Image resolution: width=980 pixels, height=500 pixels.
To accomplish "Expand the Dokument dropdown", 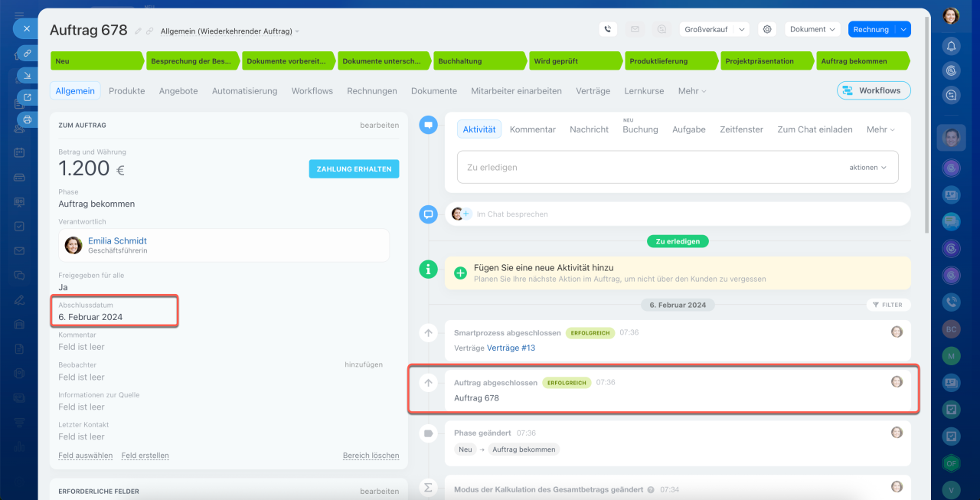I will coord(812,29).
